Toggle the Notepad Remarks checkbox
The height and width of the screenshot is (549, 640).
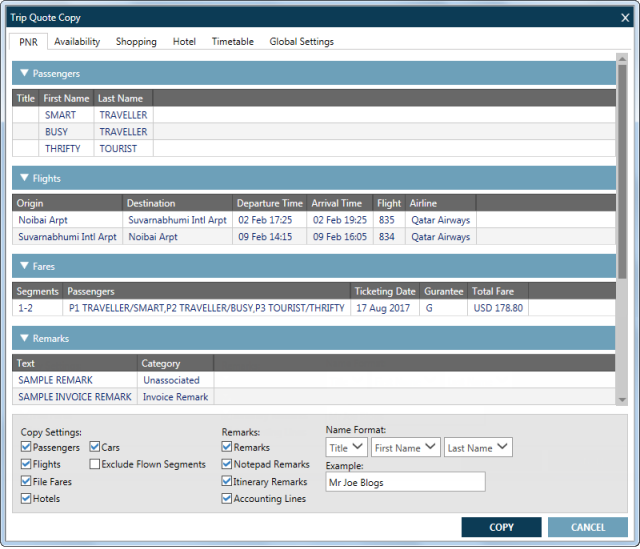[227, 465]
